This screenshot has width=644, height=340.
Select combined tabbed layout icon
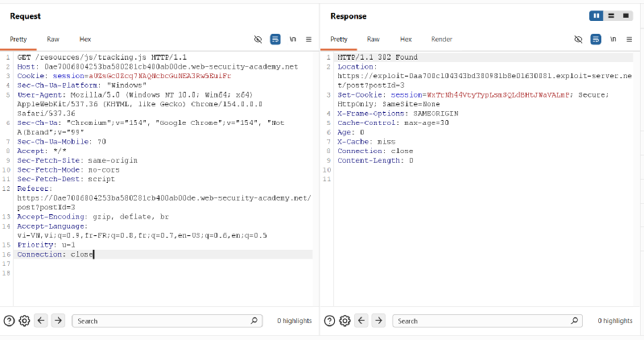pyautogui.click(x=626, y=15)
